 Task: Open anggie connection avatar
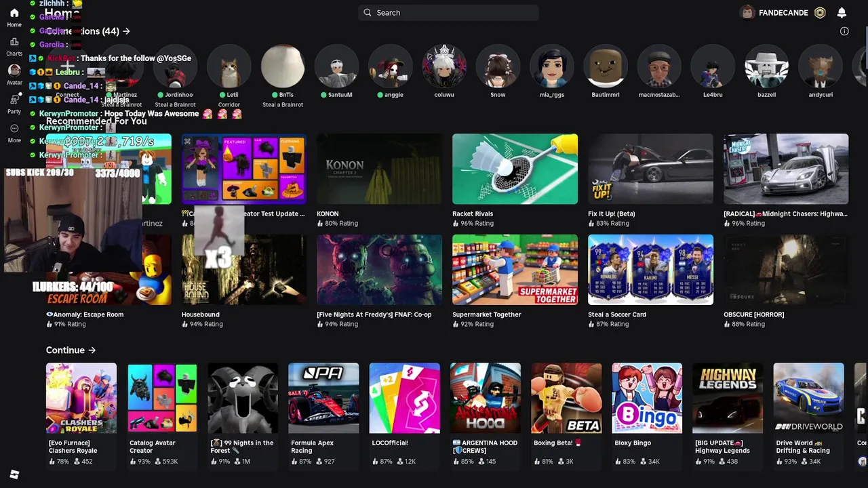[391, 68]
